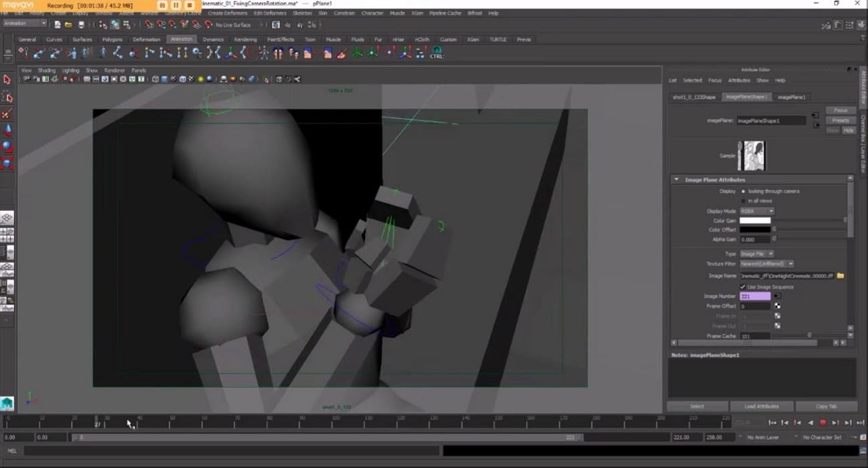868x468 pixels.
Task: Open the Skeleton menu
Action: (302, 13)
